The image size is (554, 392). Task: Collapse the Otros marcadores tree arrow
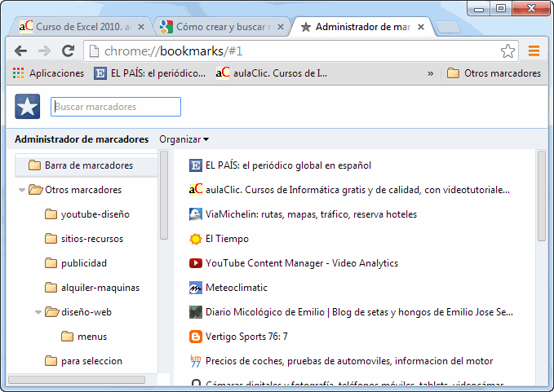coord(21,190)
